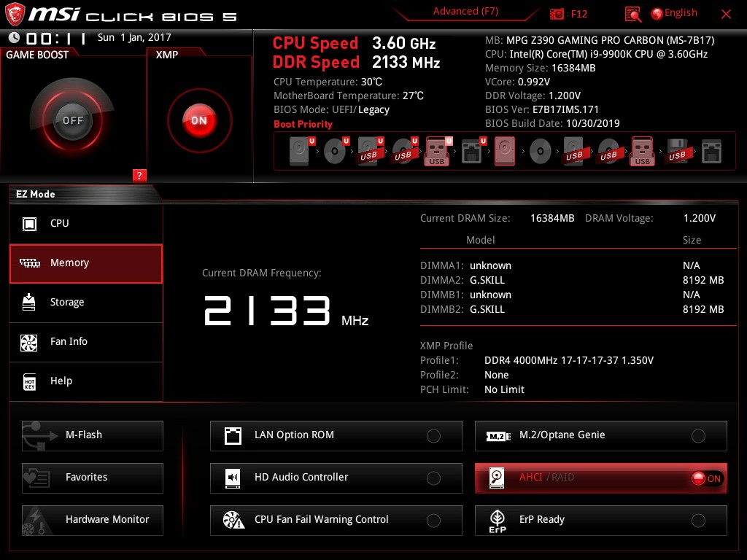Toggle HD Audio Controller
This screenshot has height=560, width=747.
coord(336,478)
